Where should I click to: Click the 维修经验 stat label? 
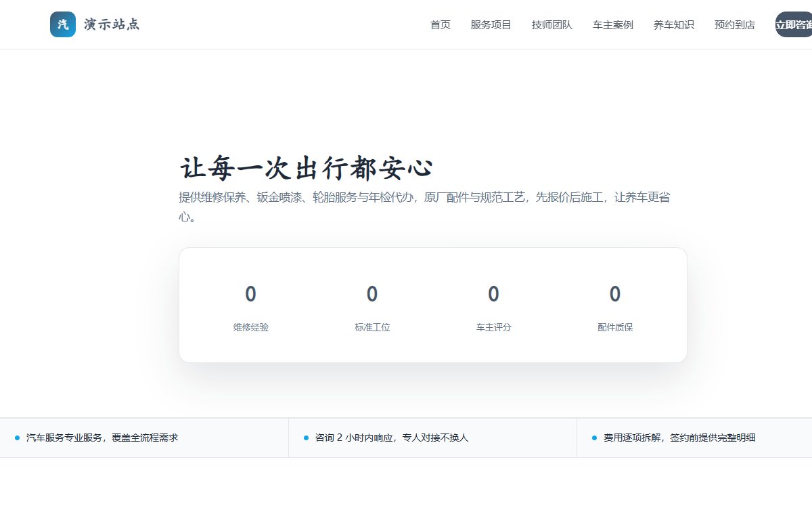coord(251,327)
